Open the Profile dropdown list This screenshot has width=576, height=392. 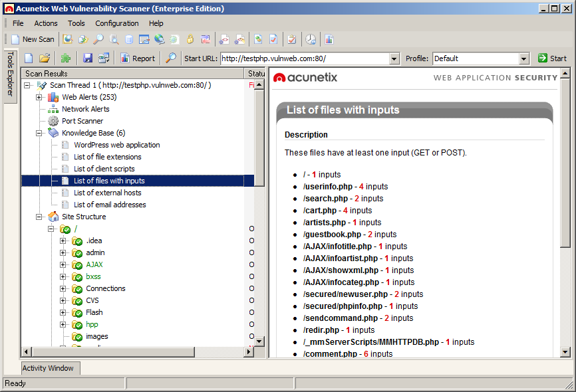(524, 58)
